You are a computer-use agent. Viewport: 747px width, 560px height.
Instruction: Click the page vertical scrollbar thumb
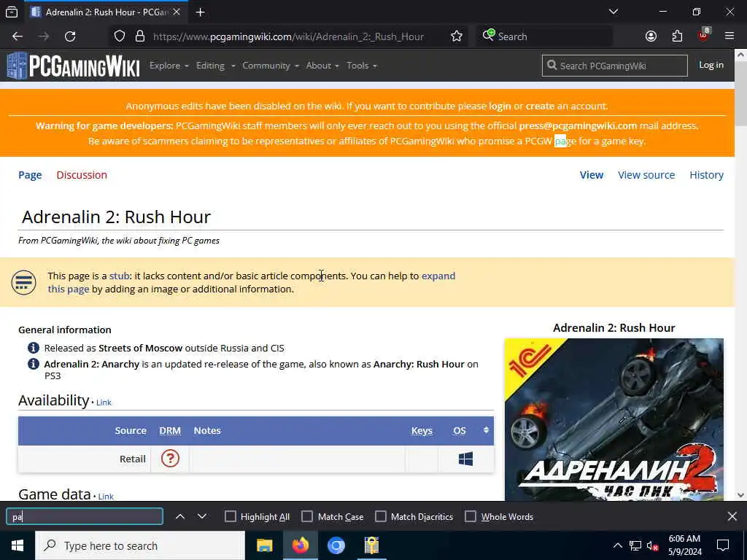coord(741,93)
